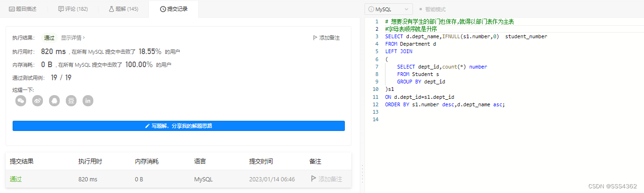Click the flag icon beside the table row's 添加备注
Viewport: 644px width, 193px height.
[314, 179]
